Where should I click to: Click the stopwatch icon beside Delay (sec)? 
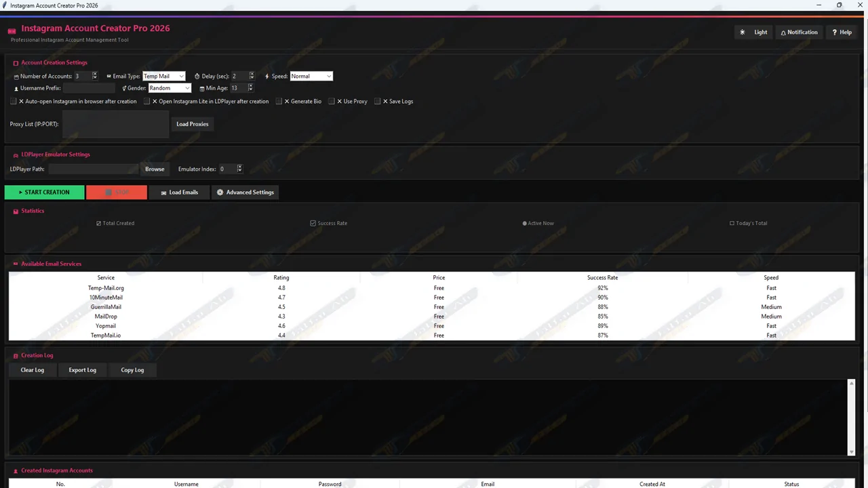click(x=197, y=77)
